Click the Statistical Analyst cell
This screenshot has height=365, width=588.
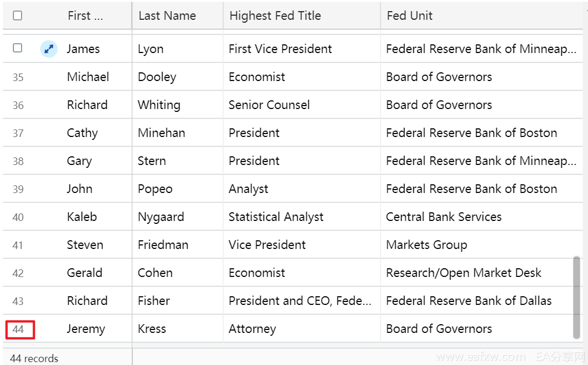(302, 217)
